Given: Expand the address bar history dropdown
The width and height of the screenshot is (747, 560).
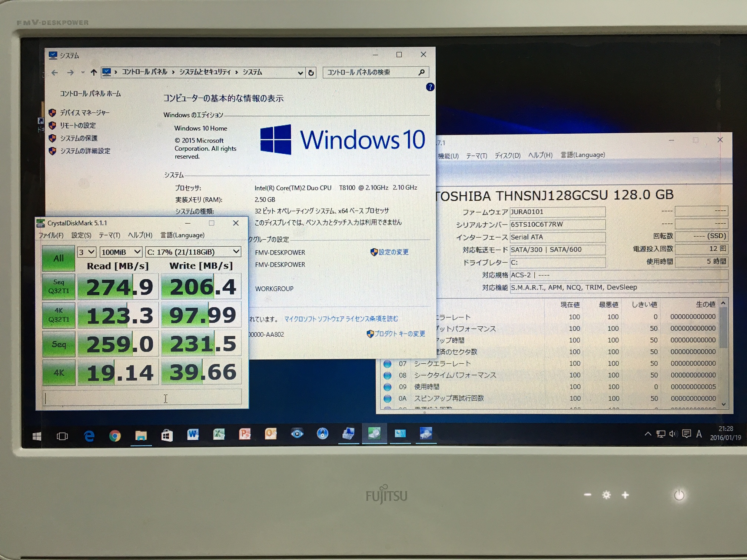Looking at the screenshot, I should [x=300, y=73].
